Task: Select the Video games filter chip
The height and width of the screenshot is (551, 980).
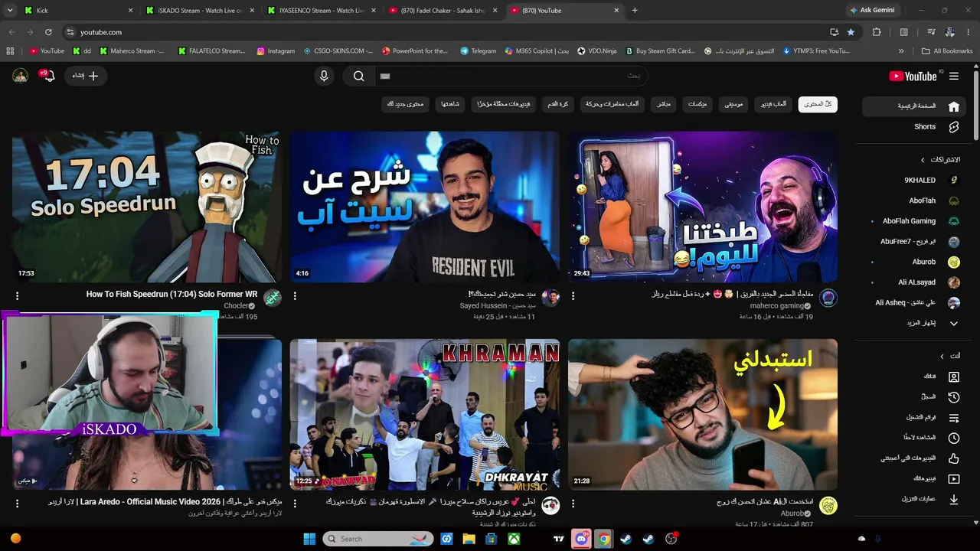Action: tap(773, 104)
